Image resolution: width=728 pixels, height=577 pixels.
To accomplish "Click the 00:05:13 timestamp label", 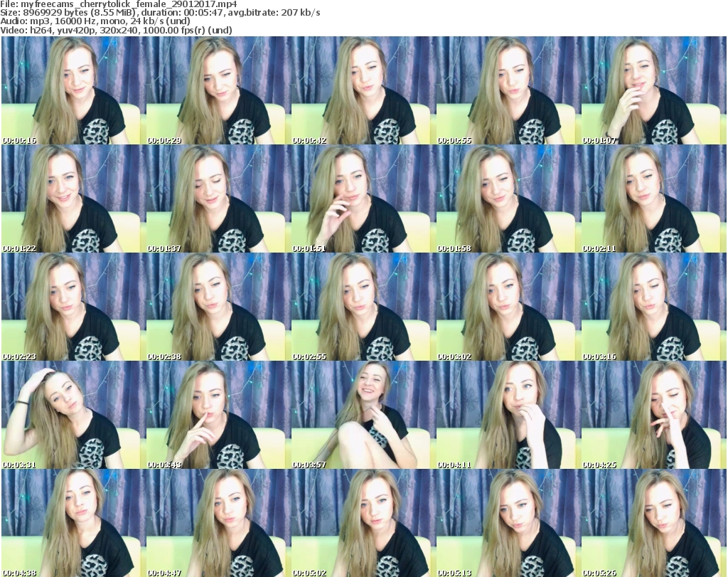I will pos(454,572).
